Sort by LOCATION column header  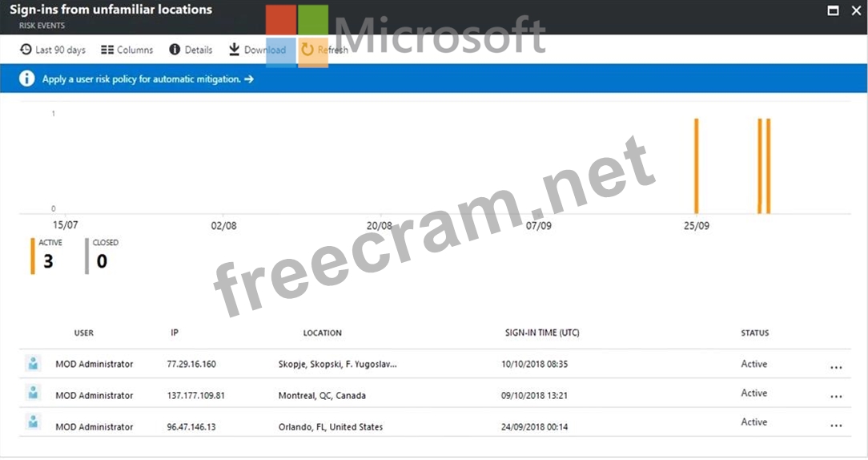pos(322,333)
